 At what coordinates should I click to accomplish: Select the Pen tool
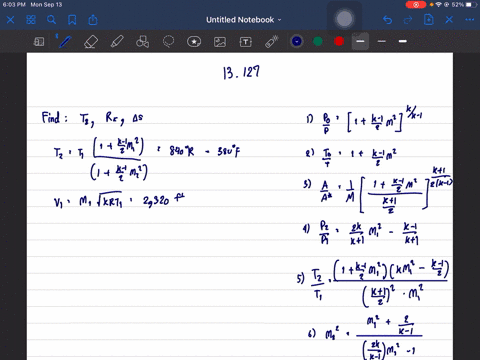(x=65, y=42)
